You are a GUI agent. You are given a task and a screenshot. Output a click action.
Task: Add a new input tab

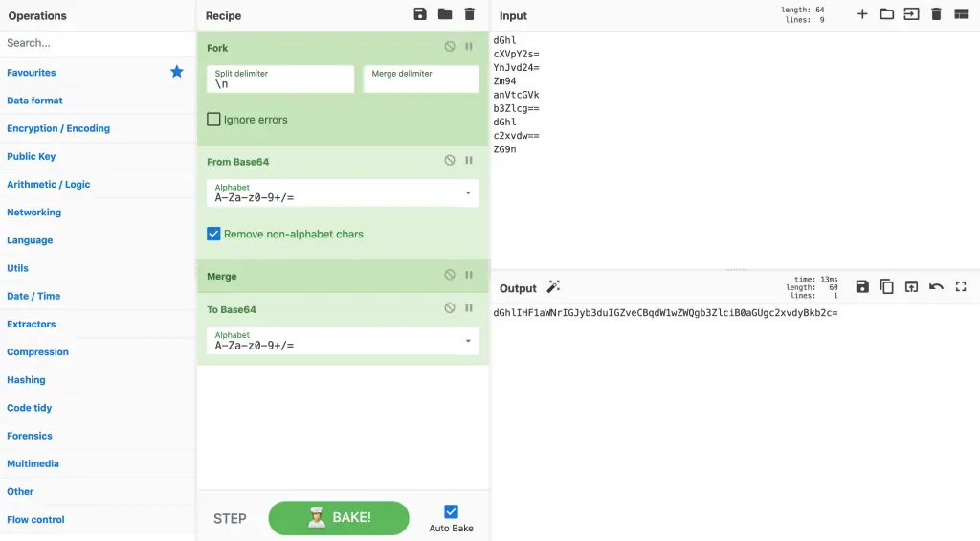tap(862, 14)
